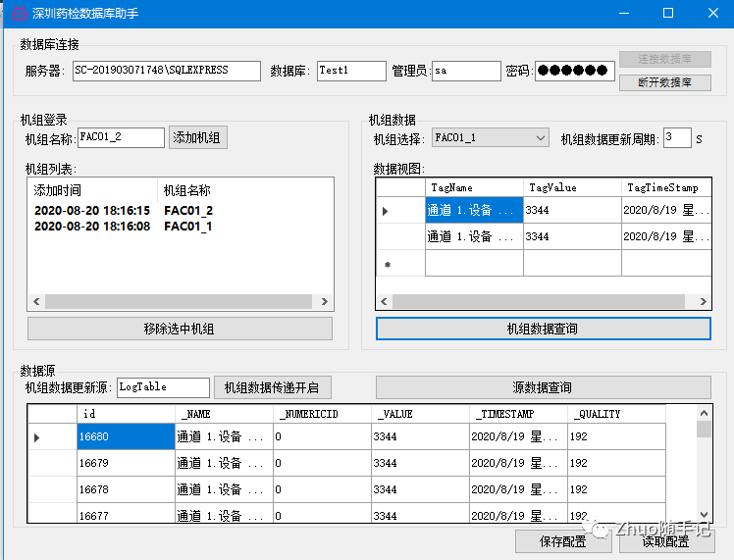Click the 保存配置 button
The width and height of the screenshot is (734, 560).
coord(562,541)
